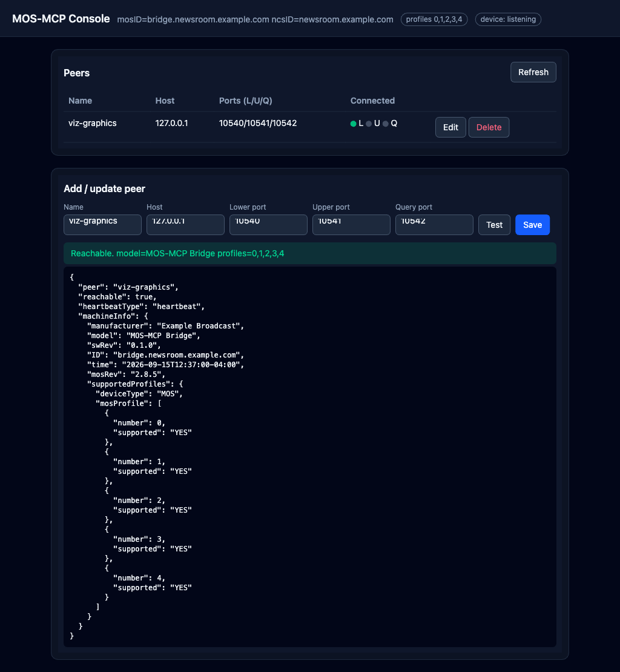This screenshot has height=672, width=620.
Task: Click the '"number": 0' JSON line
Action: (x=139, y=423)
